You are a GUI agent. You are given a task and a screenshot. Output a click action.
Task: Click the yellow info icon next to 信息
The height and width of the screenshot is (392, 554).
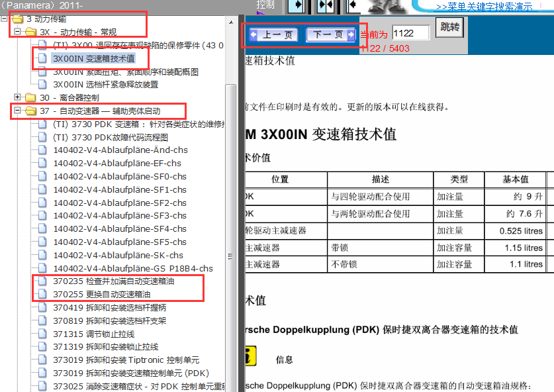(x=250, y=356)
